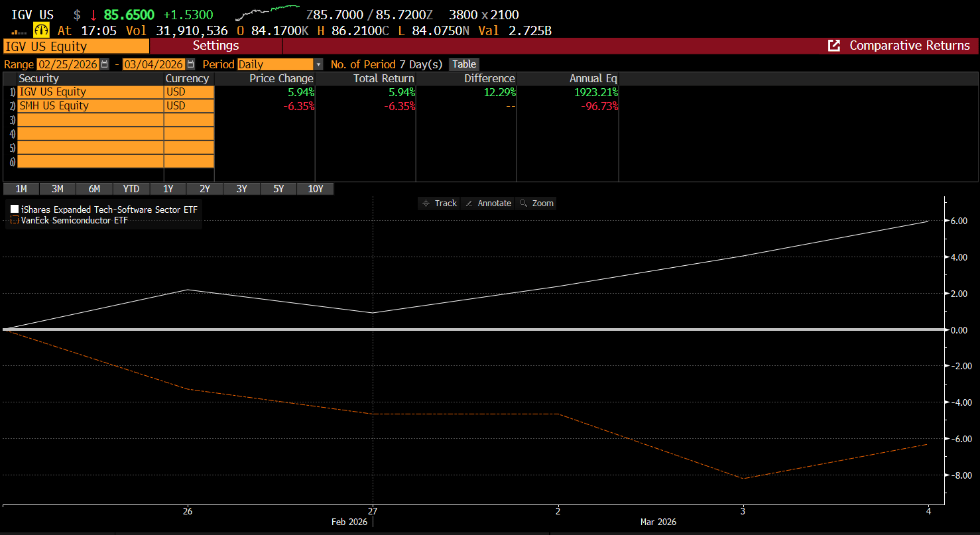Click the 1923.21% Annual Eq value

[595, 92]
